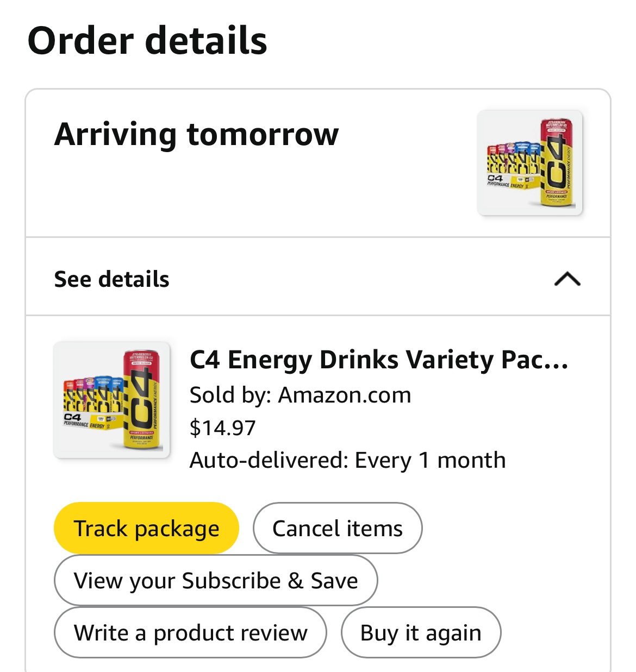
Task: Click the Amazon.com seller link
Action: (345, 394)
